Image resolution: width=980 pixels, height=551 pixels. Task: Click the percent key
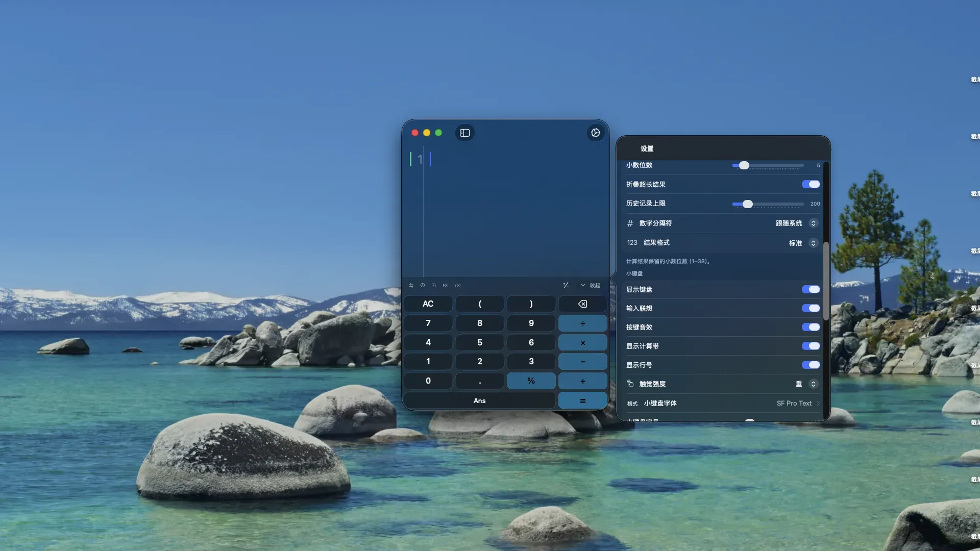point(531,381)
